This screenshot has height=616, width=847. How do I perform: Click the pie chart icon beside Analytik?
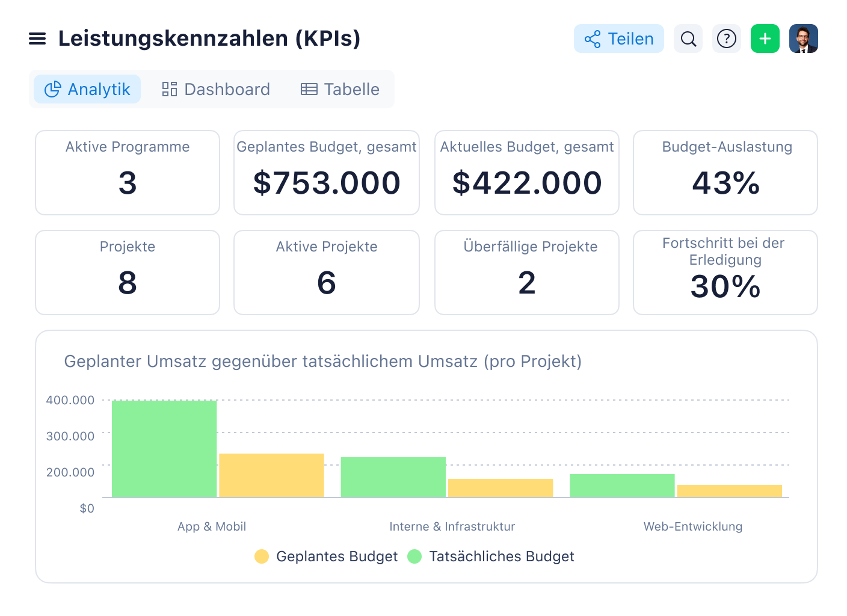pyautogui.click(x=53, y=89)
